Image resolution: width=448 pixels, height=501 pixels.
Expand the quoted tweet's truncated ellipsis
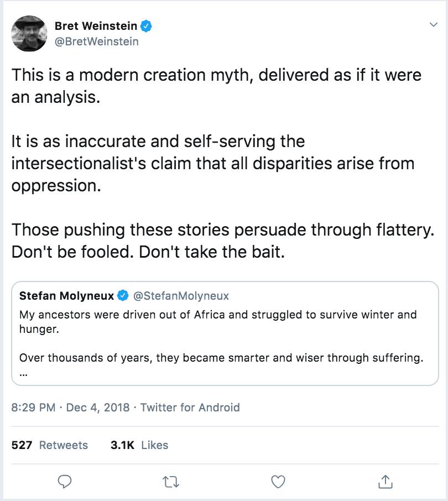pyautogui.click(x=23, y=372)
